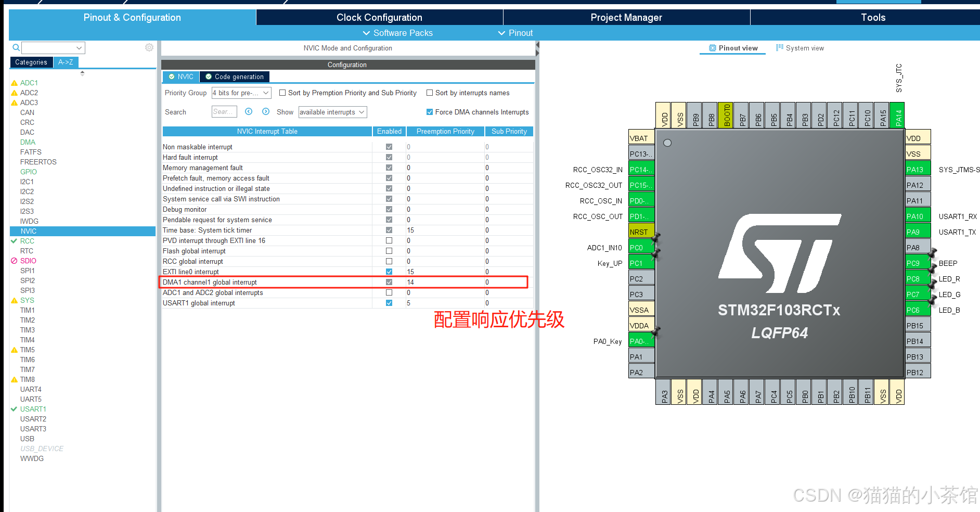The height and width of the screenshot is (512, 980).
Task: Disable EXTI line0 interrupt checkbox
Action: point(389,272)
